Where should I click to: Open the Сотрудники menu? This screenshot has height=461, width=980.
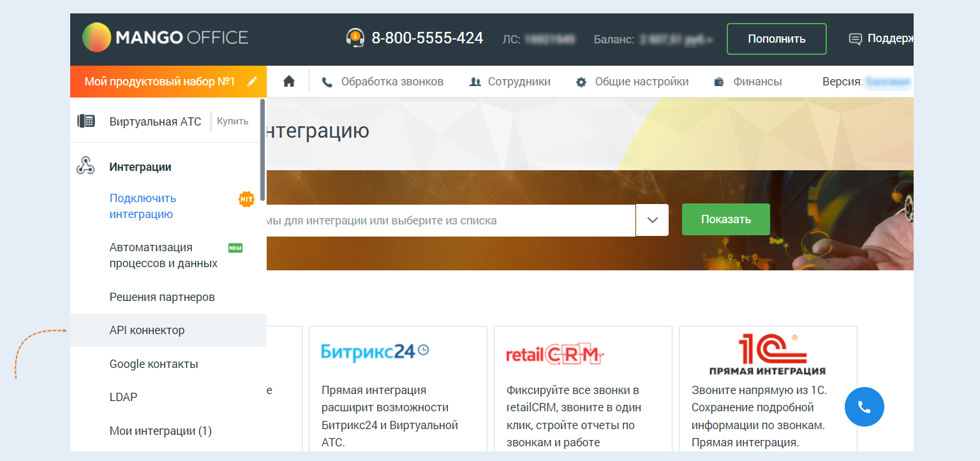pyautogui.click(x=510, y=82)
